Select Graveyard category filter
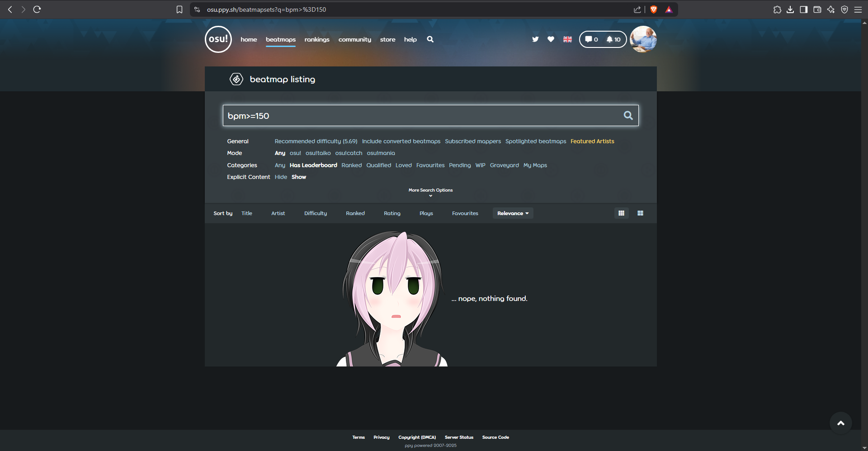The image size is (868, 451). click(505, 165)
